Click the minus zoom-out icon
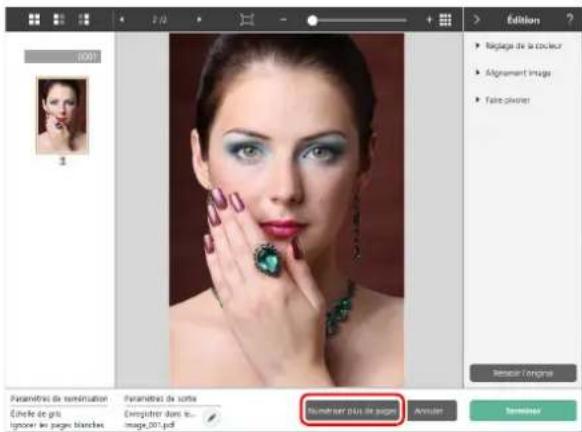 [283, 20]
